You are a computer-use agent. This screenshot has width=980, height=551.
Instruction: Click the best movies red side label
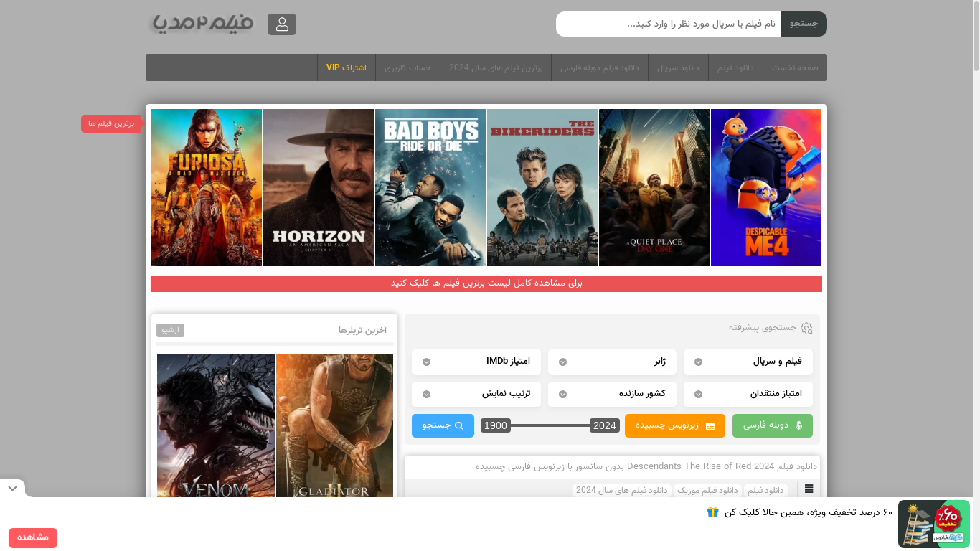[x=111, y=123]
